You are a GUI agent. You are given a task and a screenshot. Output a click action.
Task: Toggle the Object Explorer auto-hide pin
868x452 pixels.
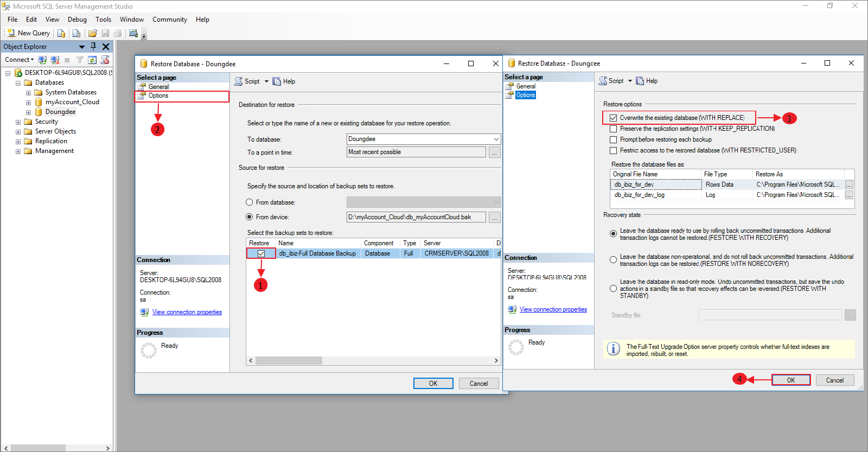(93, 47)
